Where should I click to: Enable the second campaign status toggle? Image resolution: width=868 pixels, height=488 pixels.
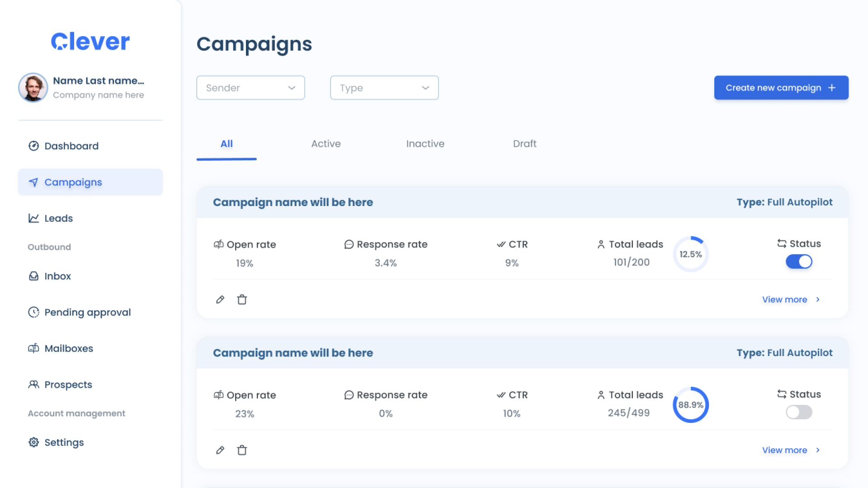[799, 412]
